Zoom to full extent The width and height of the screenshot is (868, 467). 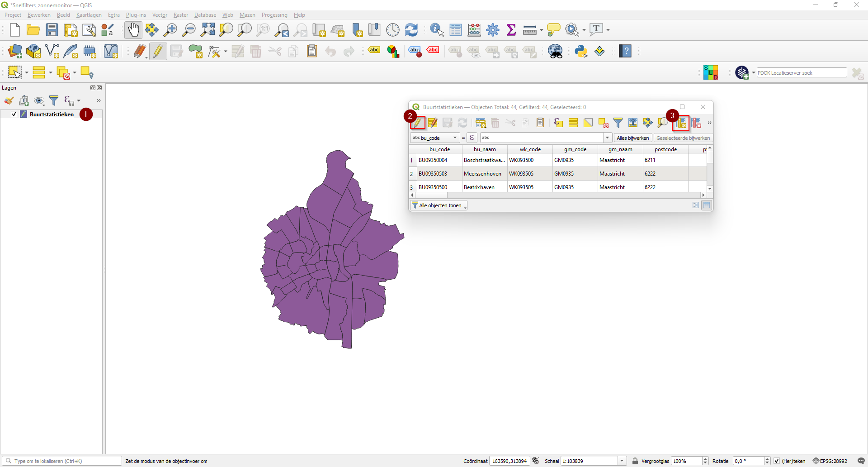208,30
